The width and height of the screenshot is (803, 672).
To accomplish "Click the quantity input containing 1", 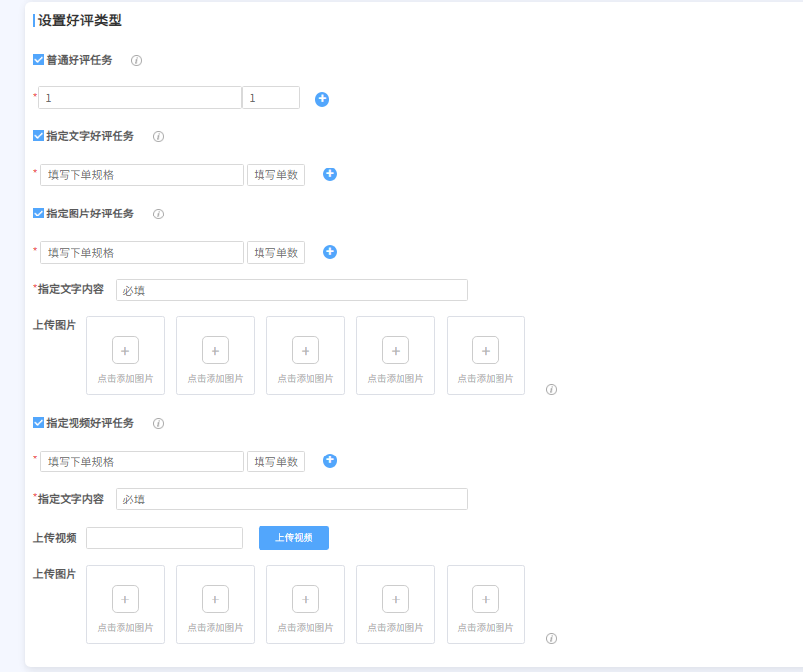I will point(270,98).
